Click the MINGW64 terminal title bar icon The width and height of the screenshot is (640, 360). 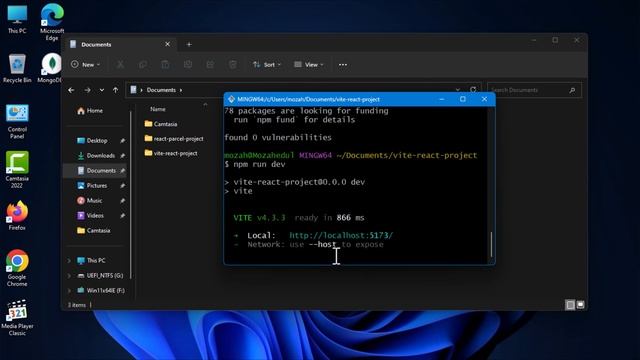pyautogui.click(x=231, y=99)
